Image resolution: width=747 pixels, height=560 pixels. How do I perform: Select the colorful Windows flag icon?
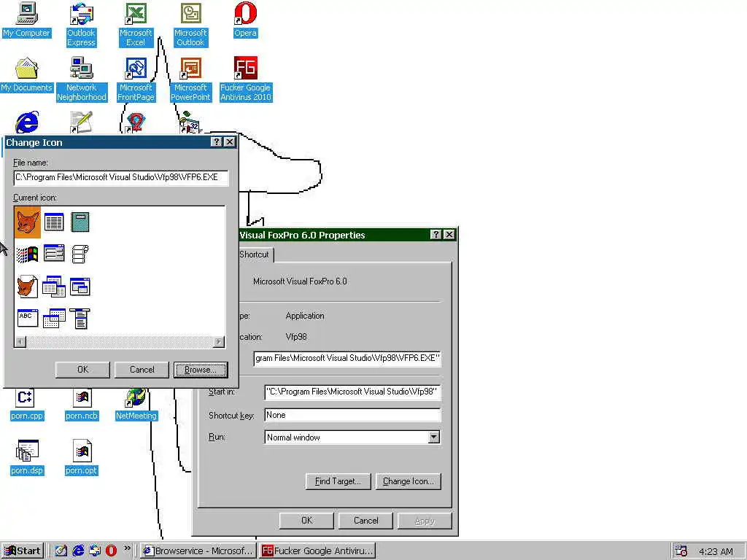point(27,254)
